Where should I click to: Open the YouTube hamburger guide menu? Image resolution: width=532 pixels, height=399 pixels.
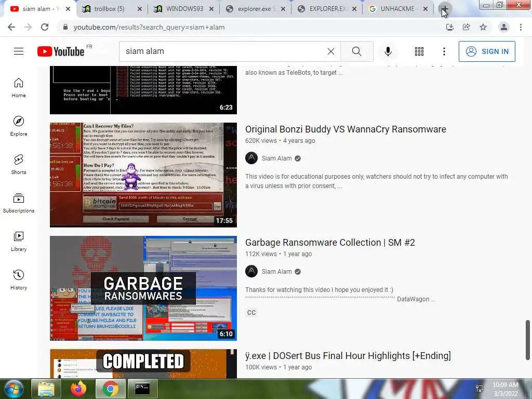(19, 51)
